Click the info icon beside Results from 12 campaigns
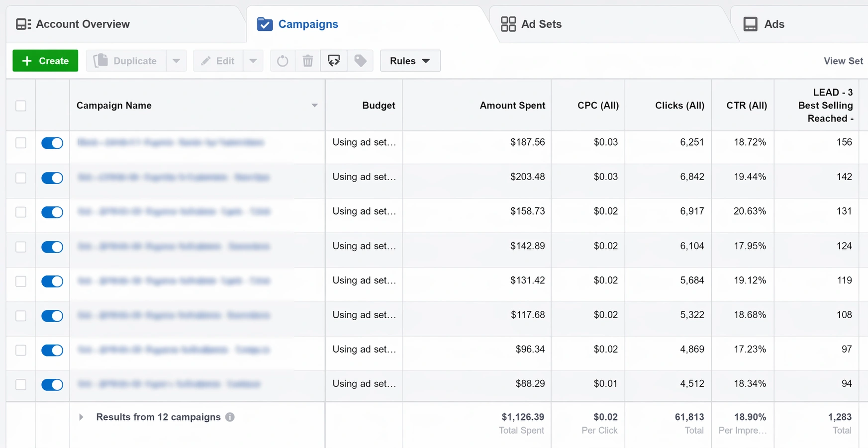The image size is (868, 448). tap(230, 417)
